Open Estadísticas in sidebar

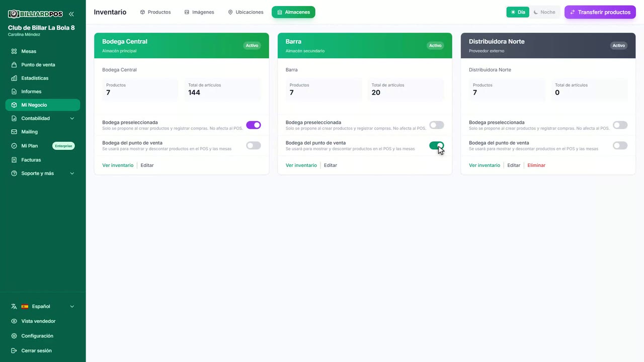coord(43,78)
